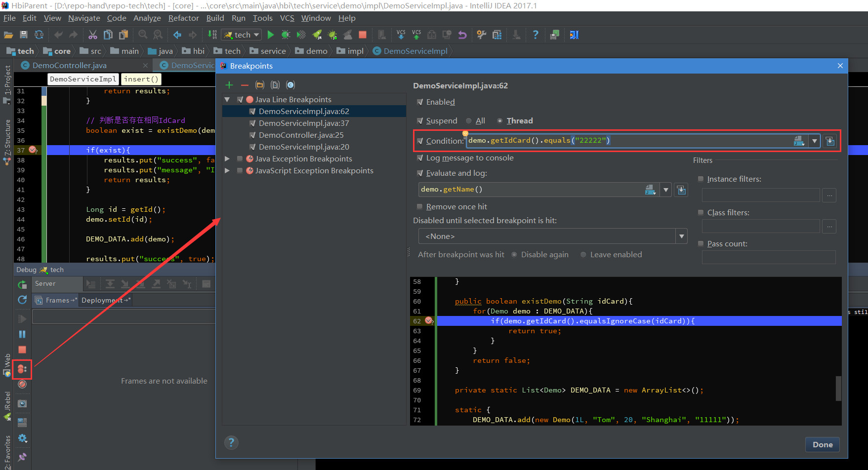The height and width of the screenshot is (470, 868).
Task: Open the Condition history dropdown arrow
Action: click(x=814, y=141)
